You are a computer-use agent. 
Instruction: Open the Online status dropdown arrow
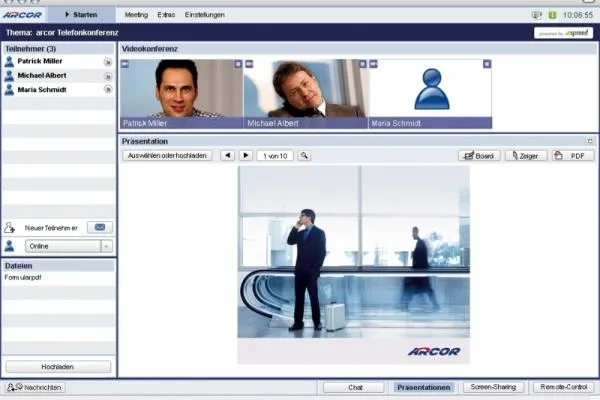click(106, 246)
